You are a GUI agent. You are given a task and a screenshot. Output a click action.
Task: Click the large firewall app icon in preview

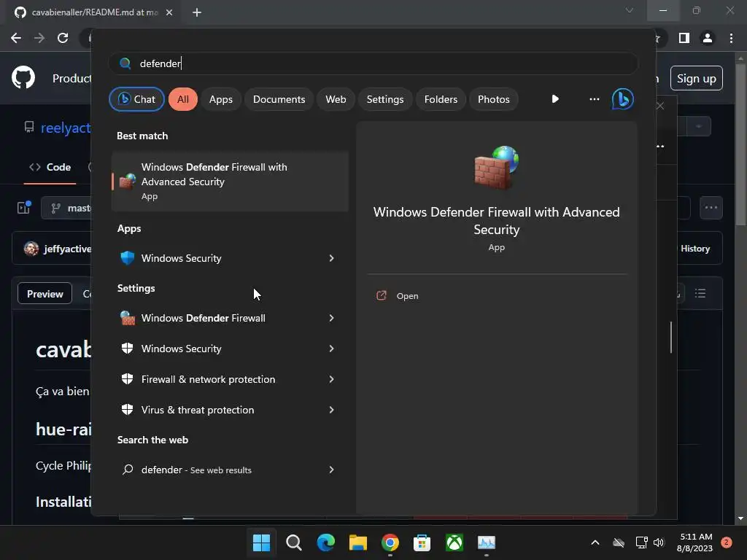[x=496, y=167]
